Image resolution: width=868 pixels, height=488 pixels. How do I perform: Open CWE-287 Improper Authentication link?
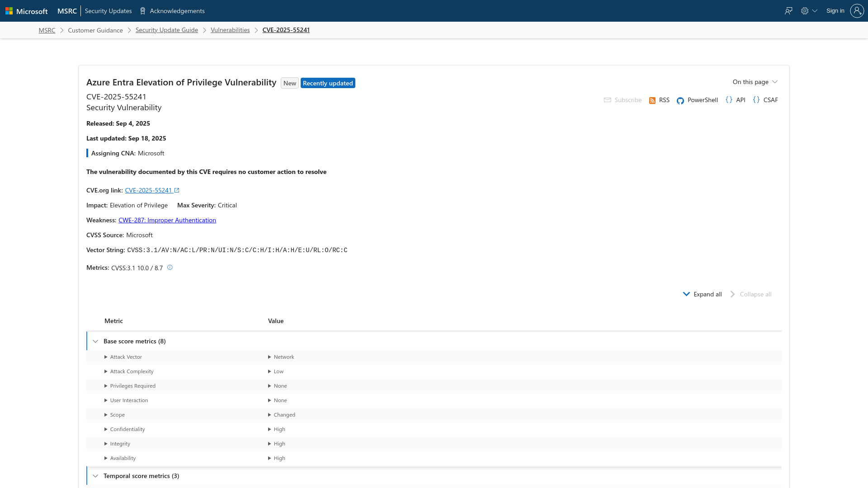(167, 220)
